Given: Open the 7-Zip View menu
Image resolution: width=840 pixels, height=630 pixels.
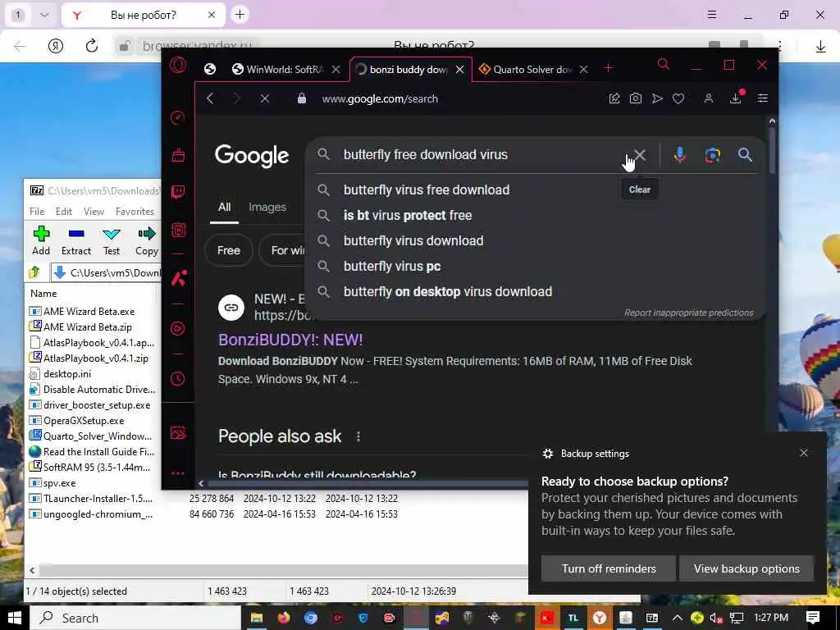Looking at the screenshot, I should 94,212.
